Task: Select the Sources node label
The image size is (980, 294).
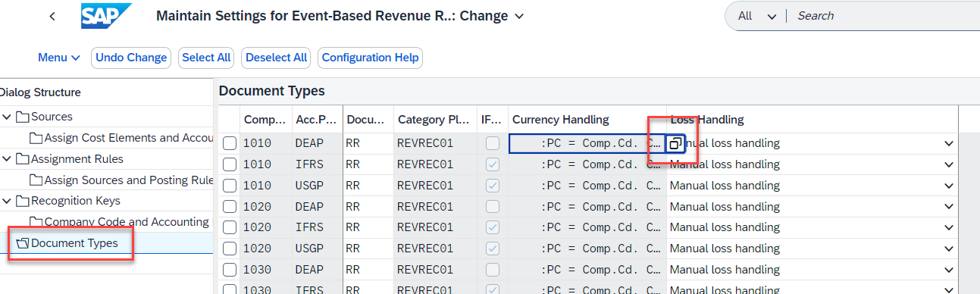Action: [52, 117]
